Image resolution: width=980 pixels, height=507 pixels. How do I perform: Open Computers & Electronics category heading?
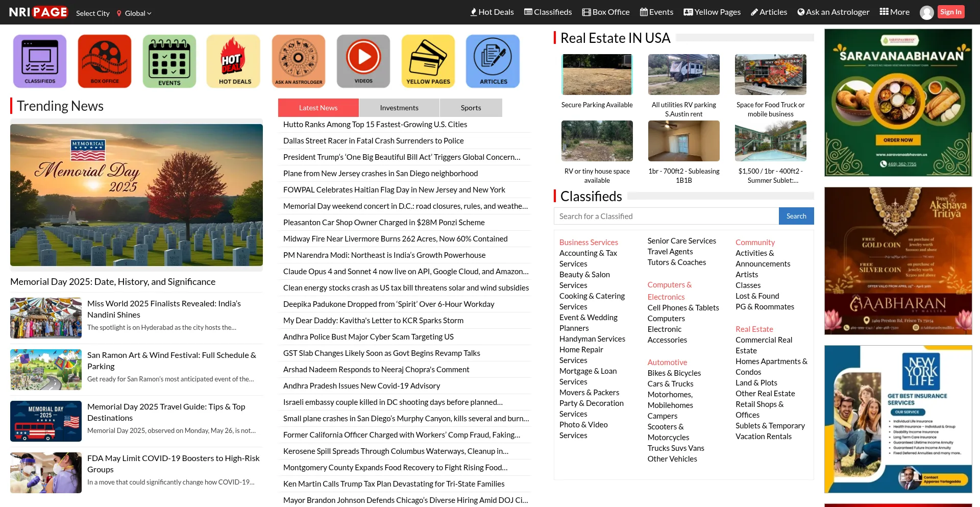point(670,291)
